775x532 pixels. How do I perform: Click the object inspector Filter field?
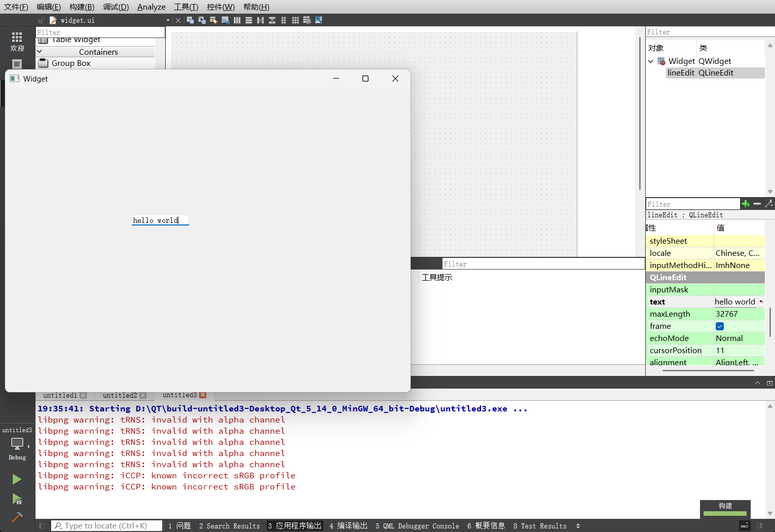tap(710, 32)
